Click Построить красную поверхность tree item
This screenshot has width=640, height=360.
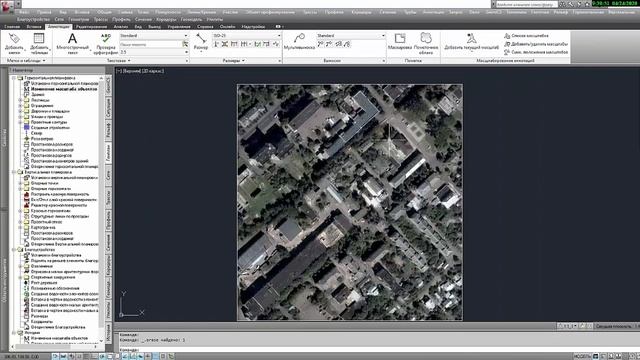point(60,194)
